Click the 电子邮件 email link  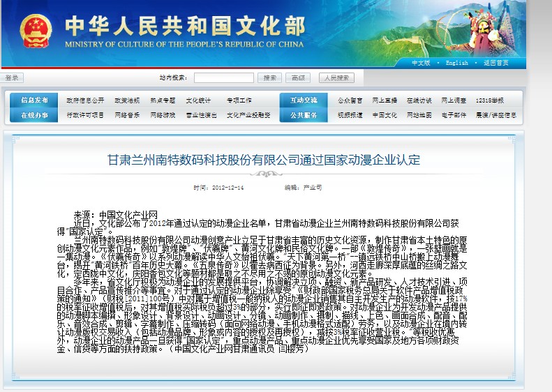455,115
